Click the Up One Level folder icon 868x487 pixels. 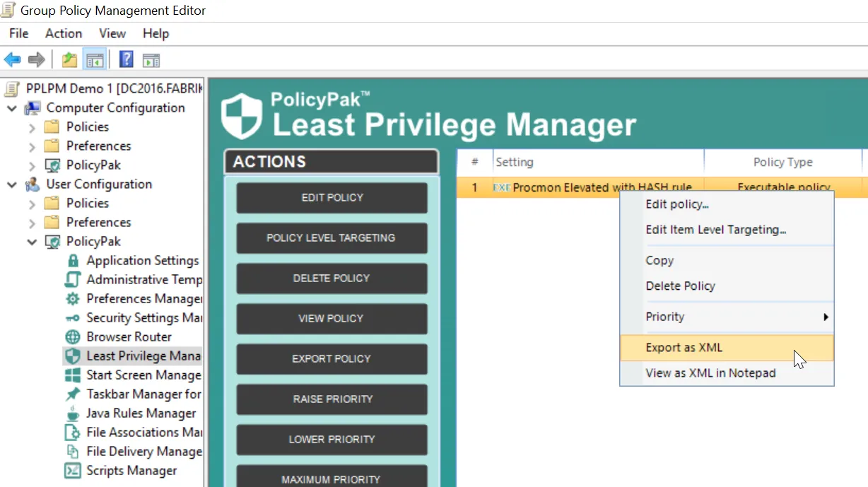[x=69, y=60]
